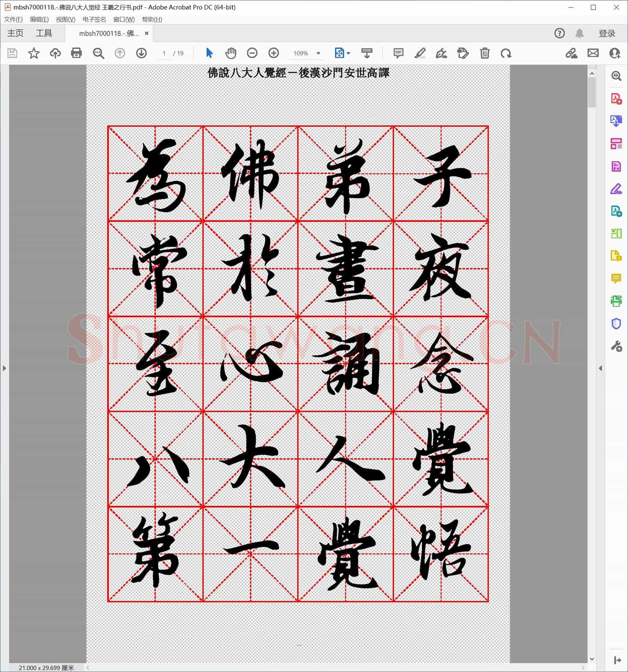Go to the previous page

click(120, 53)
